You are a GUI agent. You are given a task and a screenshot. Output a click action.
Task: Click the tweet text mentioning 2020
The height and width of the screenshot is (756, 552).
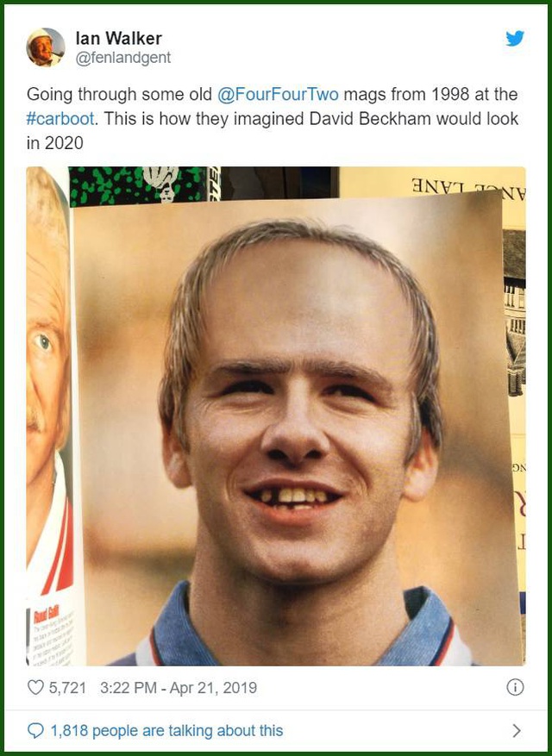pyautogui.click(x=273, y=119)
